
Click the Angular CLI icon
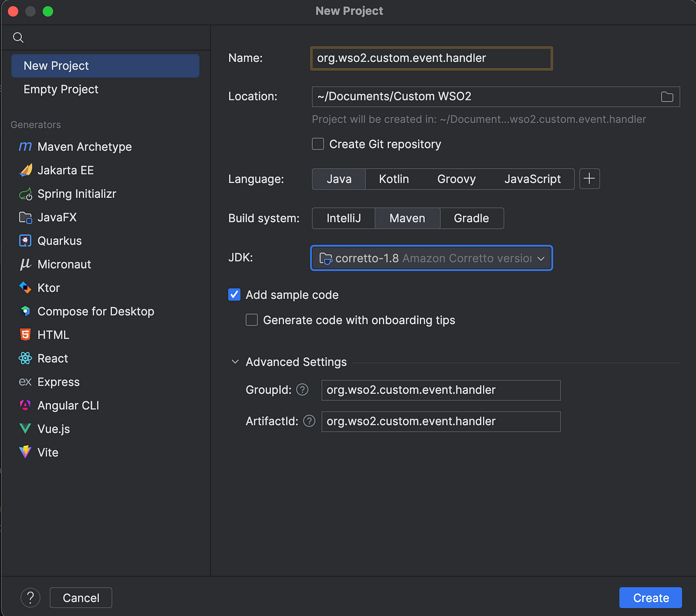25,405
